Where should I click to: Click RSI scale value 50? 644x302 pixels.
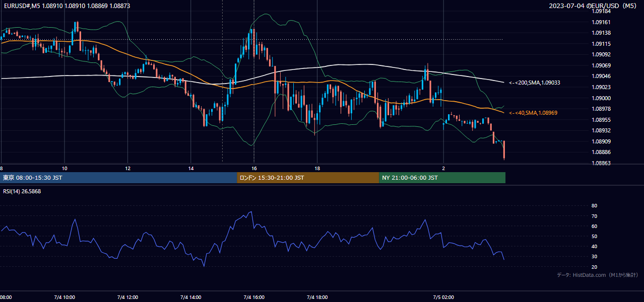[594, 236]
